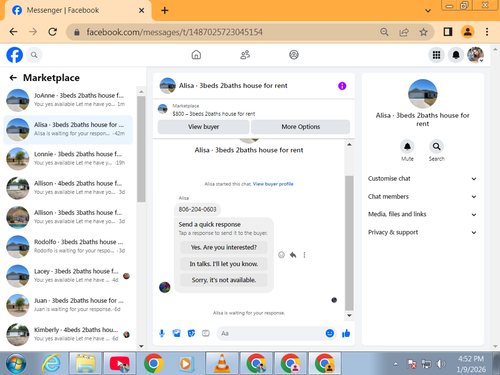Expand Chat members section

422,197
